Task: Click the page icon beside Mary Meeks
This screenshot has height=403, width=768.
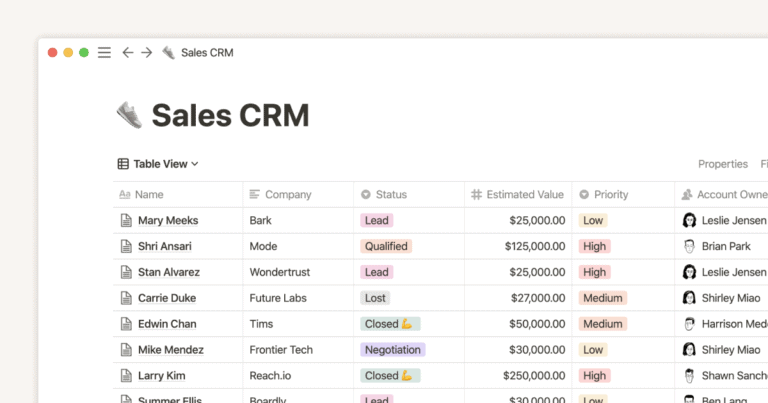Action: (x=125, y=220)
